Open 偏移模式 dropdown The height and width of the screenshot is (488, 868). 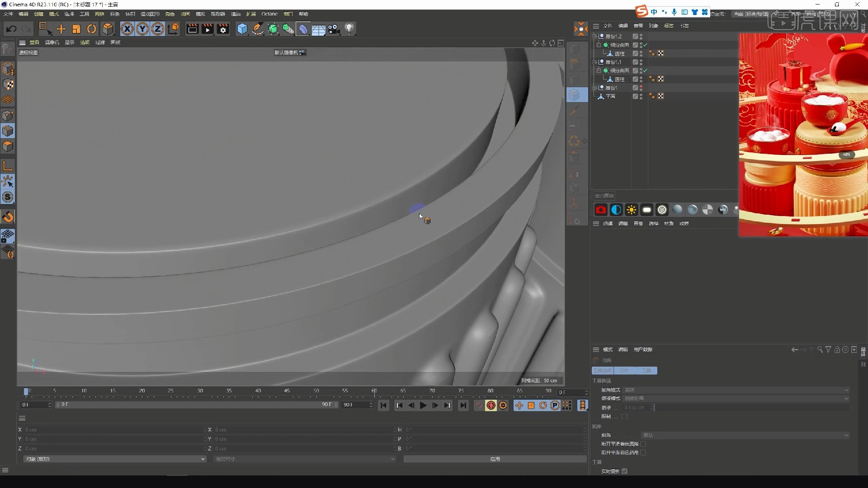point(736,399)
